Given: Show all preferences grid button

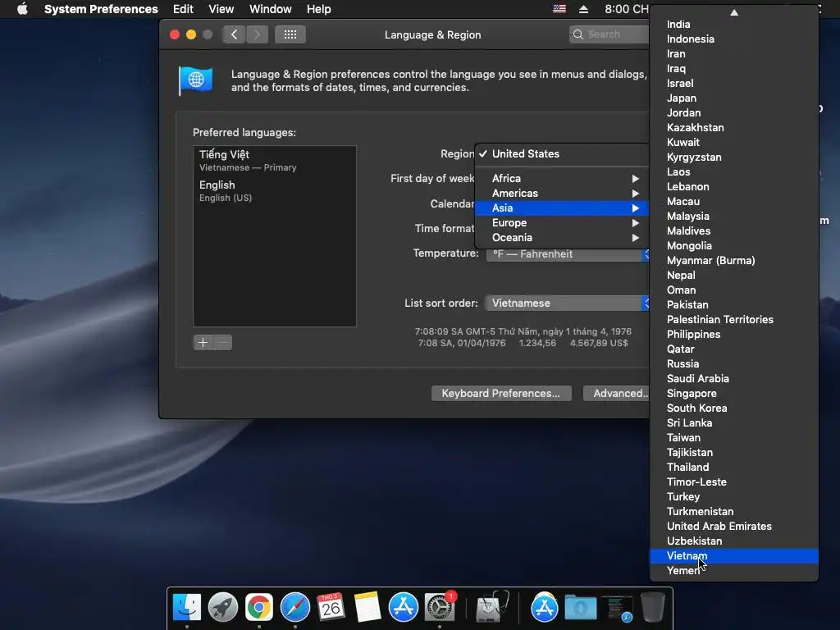Looking at the screenshot, I should [290, 34].
